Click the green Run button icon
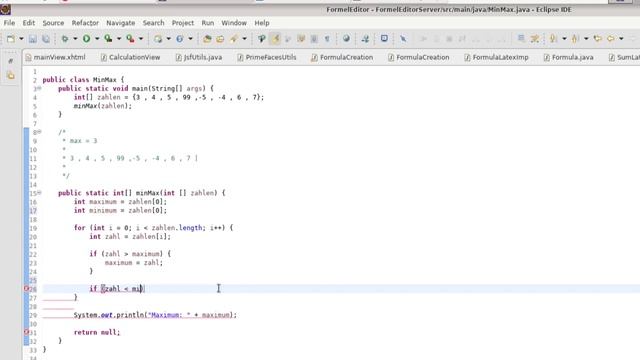This screenshot has width=640, height=360. click(x=87, y=39)
